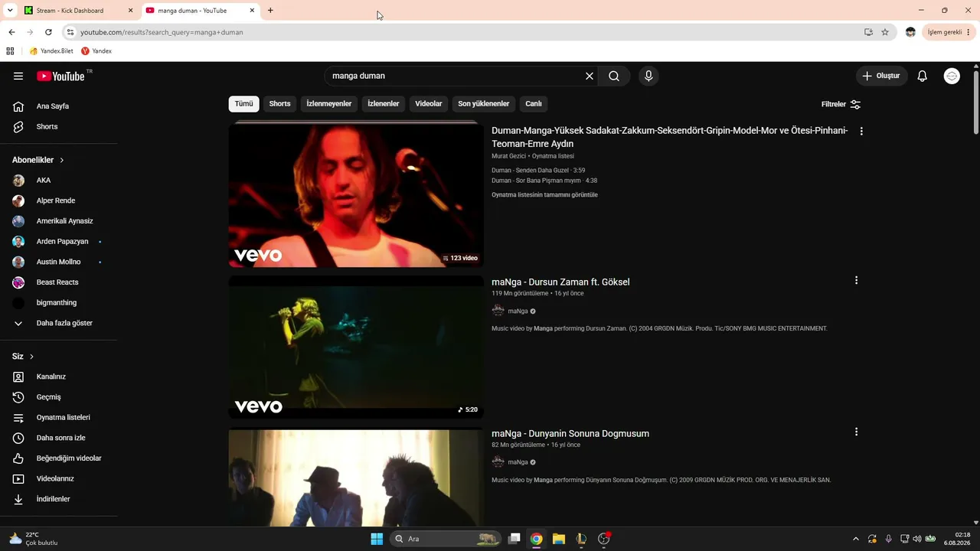Select the Son yüklenenler filter chip
Viewport: 980px width, 551px height.
tap(484, 104)
